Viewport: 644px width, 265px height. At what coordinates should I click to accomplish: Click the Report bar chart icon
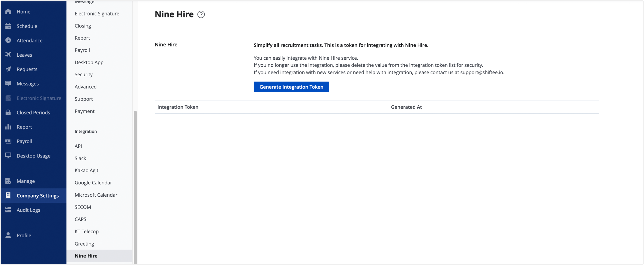[x=8, y=127]
